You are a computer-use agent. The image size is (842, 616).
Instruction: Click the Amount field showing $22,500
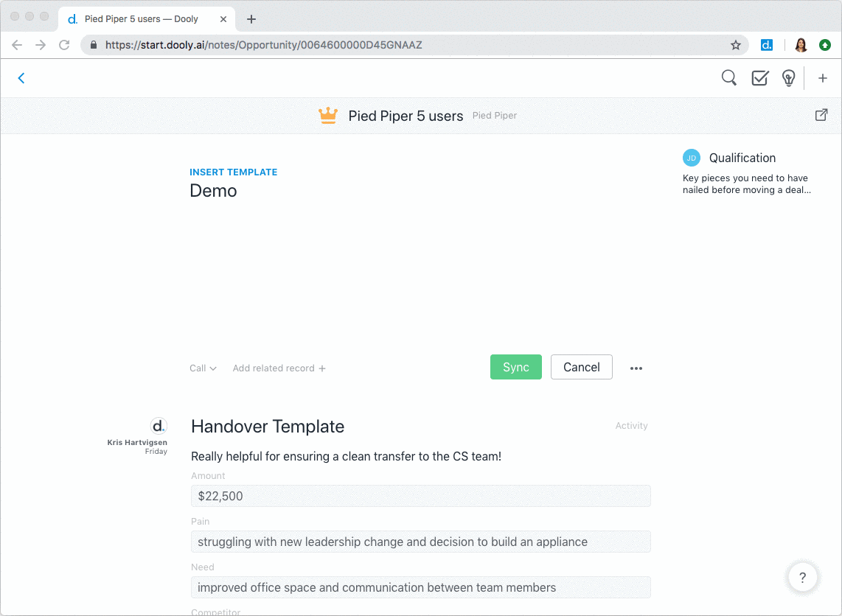(420, 496)
